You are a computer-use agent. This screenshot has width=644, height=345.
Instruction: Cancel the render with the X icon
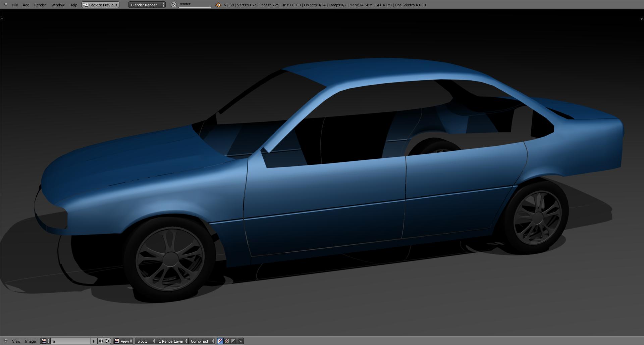coord(174,5)
